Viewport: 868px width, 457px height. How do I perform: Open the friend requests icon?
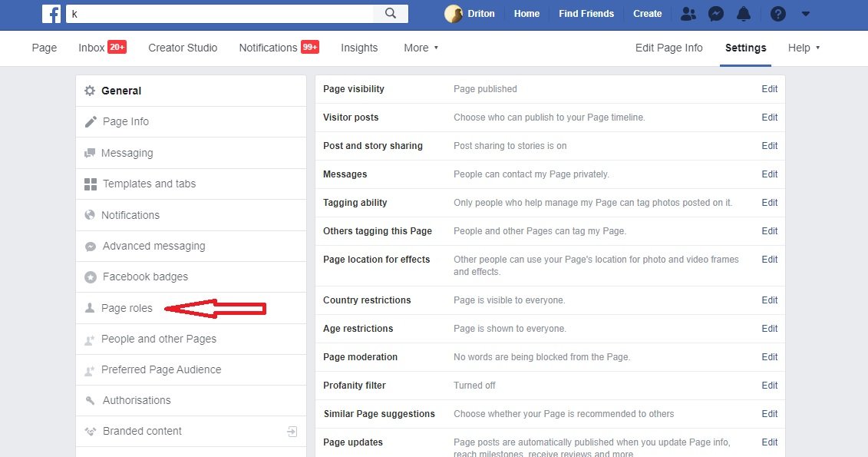[688, 14]
